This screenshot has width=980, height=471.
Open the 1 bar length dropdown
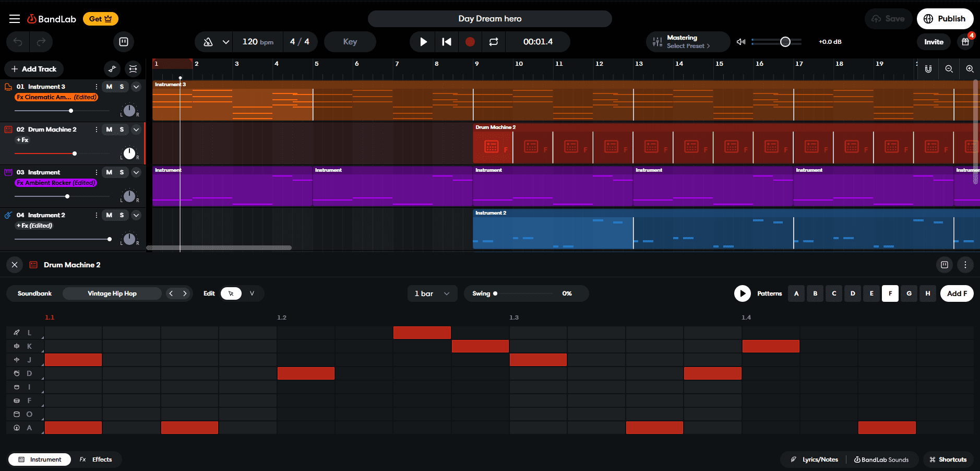[432, 293]
